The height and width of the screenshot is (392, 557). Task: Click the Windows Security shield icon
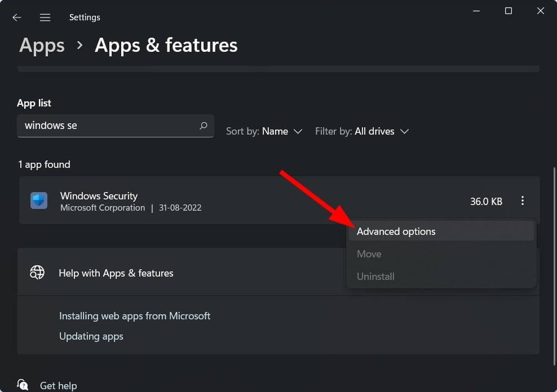[x=39, y=201]
